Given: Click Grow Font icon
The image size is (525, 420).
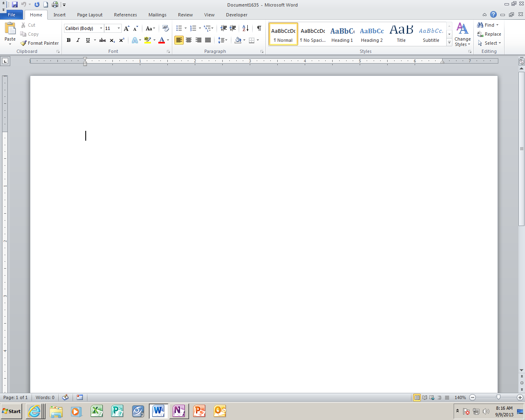Looking at the screenshot, I should pos(127,28).
